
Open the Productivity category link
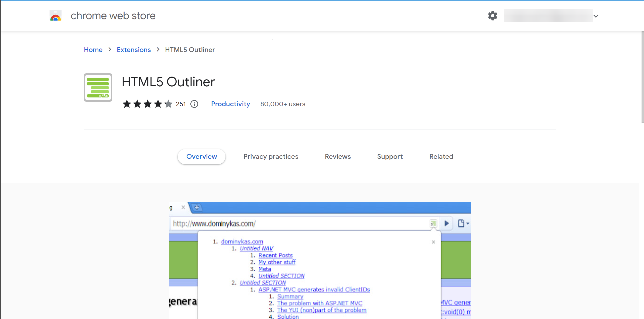tap(231, 104)
